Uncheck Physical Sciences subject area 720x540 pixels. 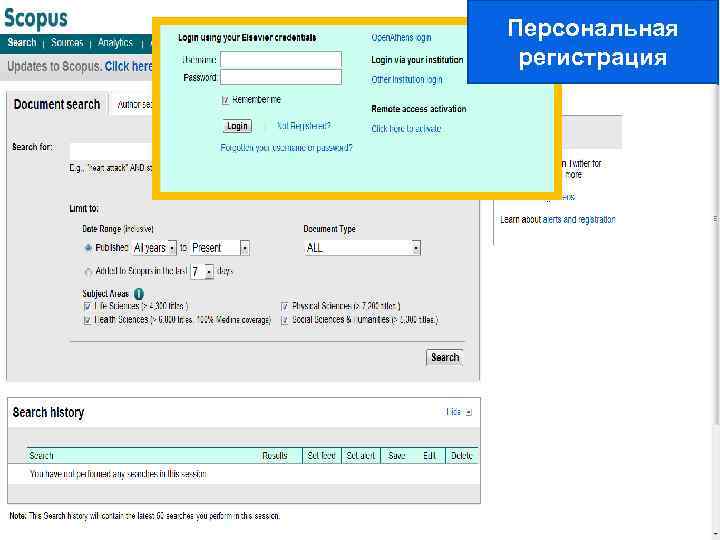click(285, 306)
